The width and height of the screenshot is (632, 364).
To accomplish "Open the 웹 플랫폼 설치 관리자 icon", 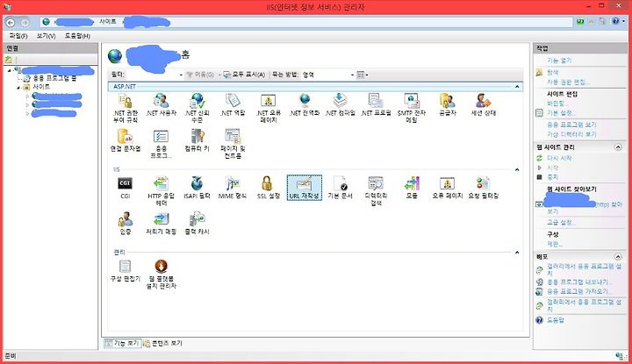I will pos(162,274).
